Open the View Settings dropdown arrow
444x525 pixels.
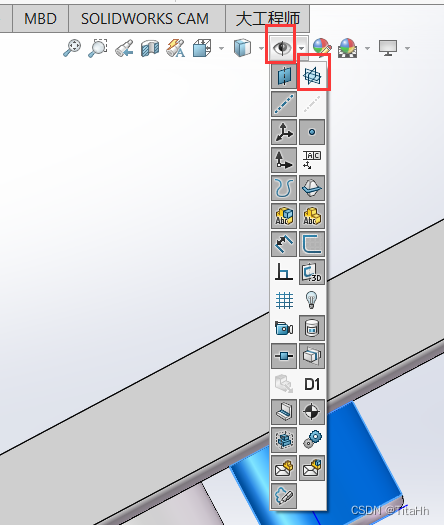tap(408, 49)
